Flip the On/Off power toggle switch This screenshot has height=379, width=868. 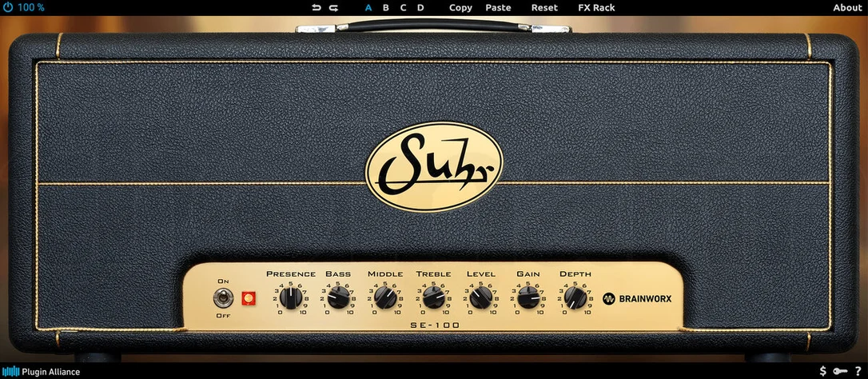223,298
